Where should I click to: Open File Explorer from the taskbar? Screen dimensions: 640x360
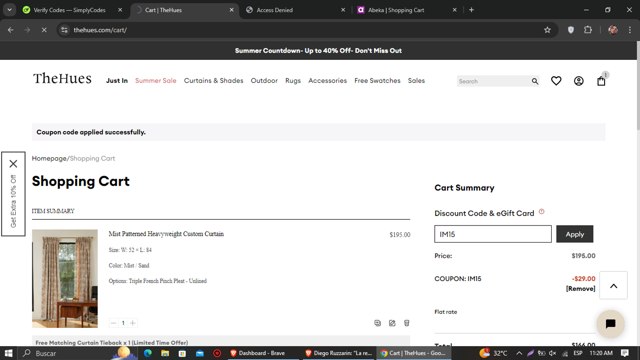[x=165, y=353]
